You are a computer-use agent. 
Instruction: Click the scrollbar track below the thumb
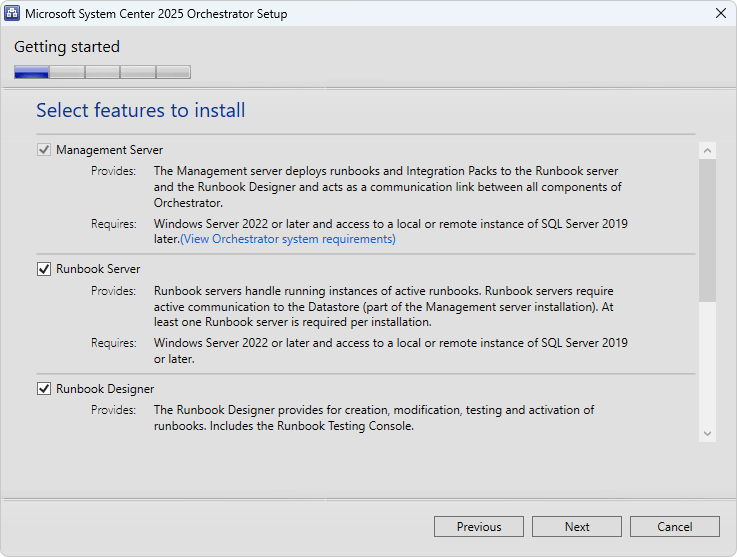(x=707, y=363)
